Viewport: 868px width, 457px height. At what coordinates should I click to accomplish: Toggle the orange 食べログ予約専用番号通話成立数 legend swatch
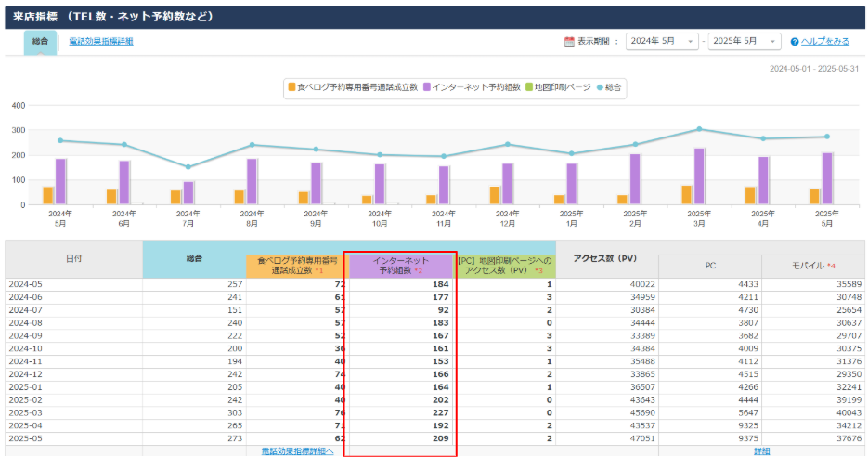pos(291,87)
